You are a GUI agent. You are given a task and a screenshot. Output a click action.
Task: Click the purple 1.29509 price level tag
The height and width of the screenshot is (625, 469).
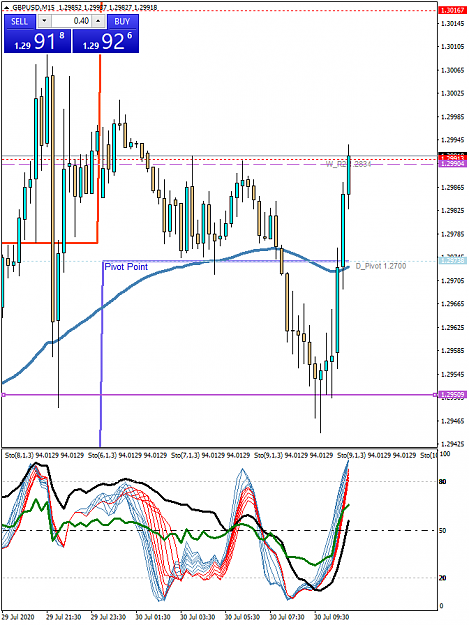452,395
